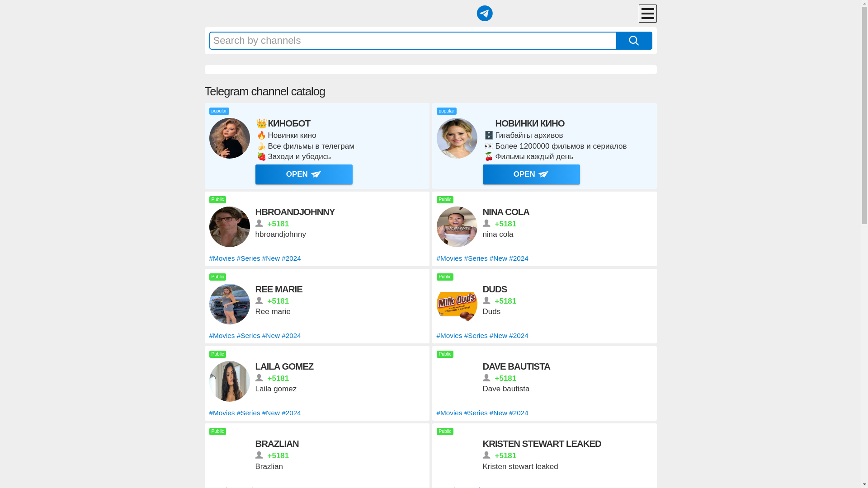This screenshot has width=868, height=488.
Task: Click #Movies tag under HBROANDJOHNNY
Action: 222,258
